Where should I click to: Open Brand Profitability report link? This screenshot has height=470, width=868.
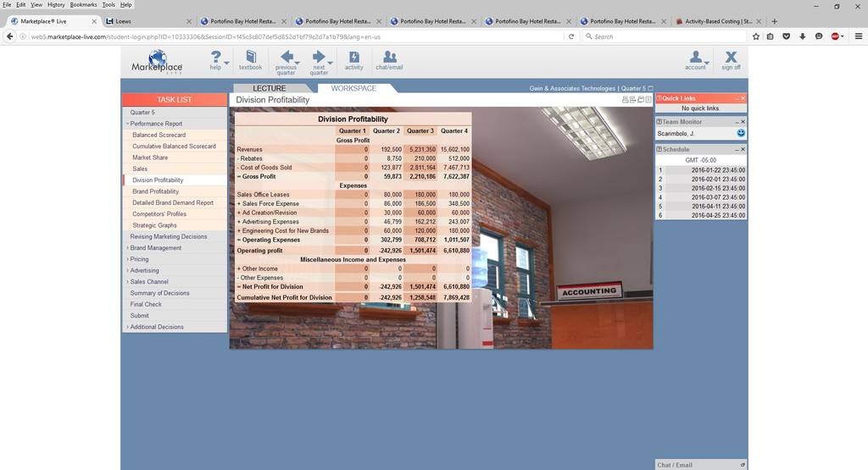tap(156, 191)
